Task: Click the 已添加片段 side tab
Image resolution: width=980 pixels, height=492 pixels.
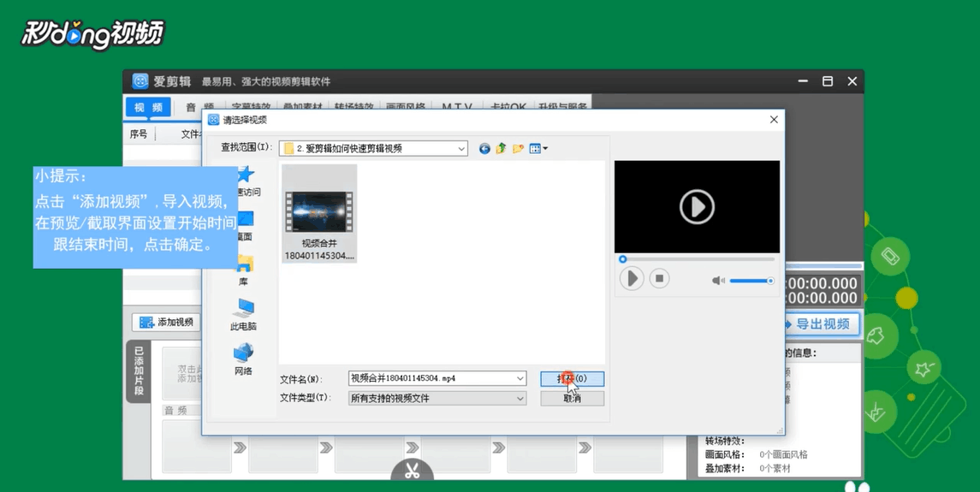Action: 139,372
